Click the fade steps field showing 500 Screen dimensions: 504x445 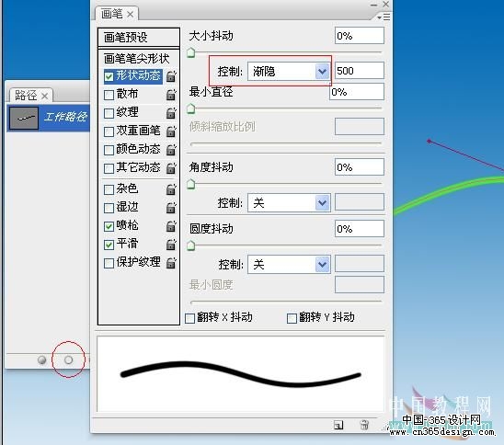pos(360,71)
